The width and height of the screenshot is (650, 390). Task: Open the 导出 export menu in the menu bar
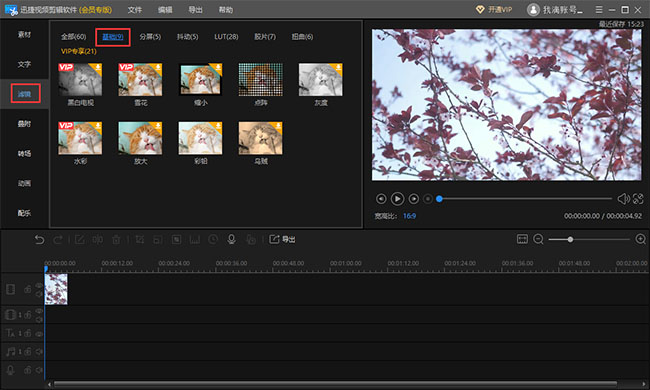point(195,10)
